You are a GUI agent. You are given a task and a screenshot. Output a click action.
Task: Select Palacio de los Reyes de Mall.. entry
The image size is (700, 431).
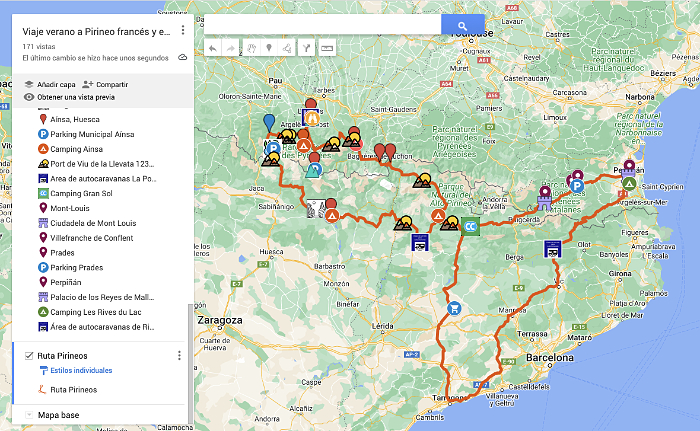pyautogui.click(x=102, y=297)
